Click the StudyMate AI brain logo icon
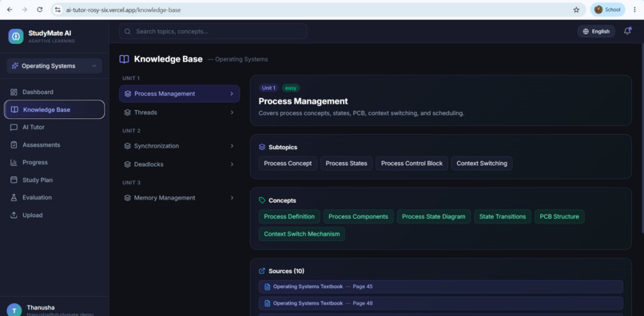 (x=16, y=36)
